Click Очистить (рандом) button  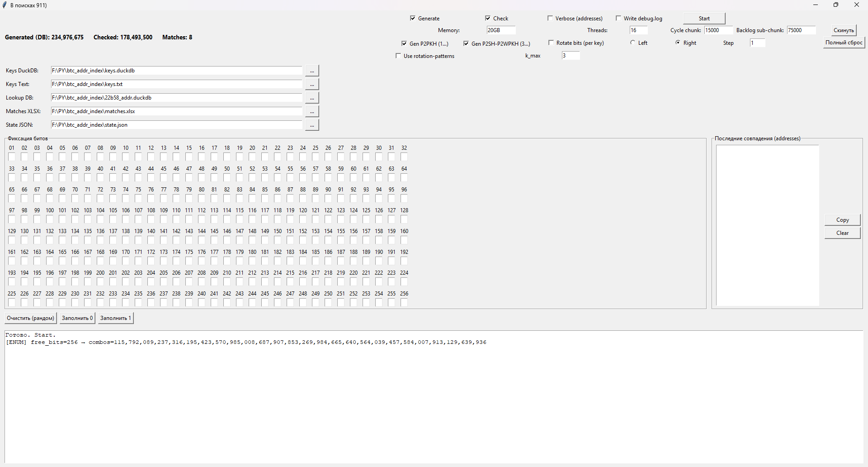click(31, 318)
